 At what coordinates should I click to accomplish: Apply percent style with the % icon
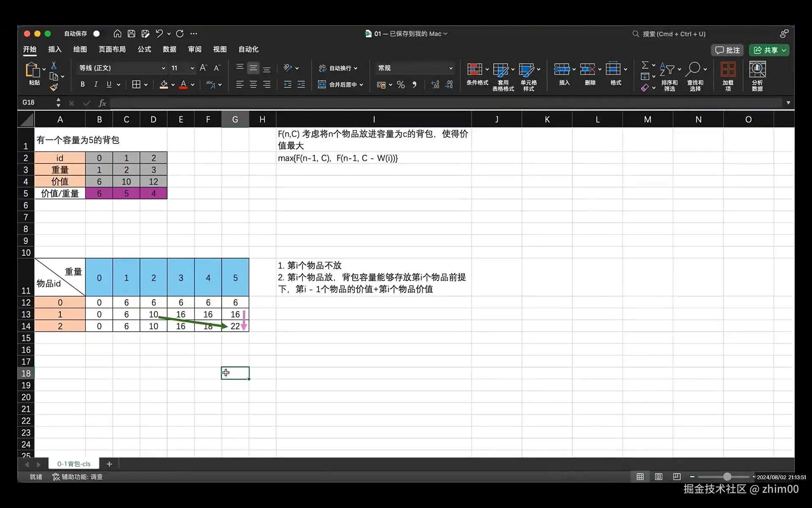coord(400,84)
